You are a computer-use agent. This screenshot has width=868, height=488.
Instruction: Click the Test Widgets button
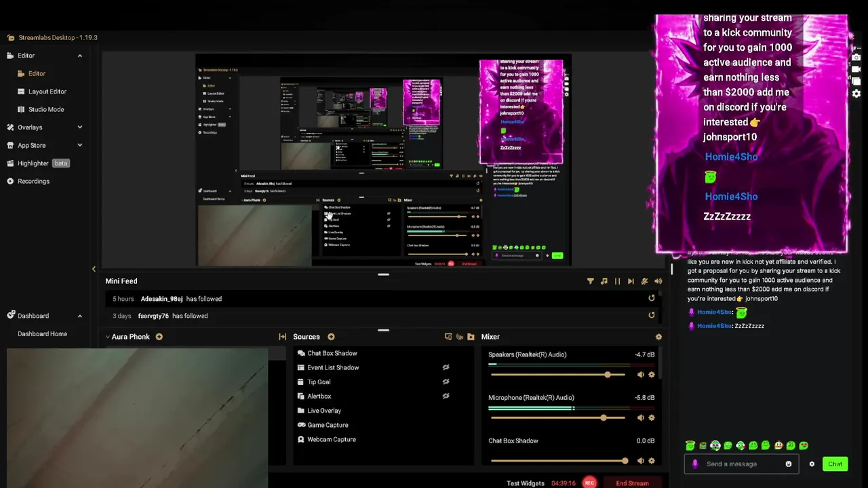pyautogui.click(x=526, y=483)
